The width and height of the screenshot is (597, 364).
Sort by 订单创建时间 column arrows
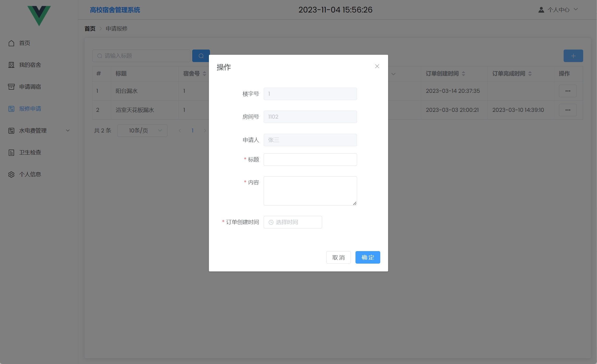pyautogui.click(x=463, y=74)
